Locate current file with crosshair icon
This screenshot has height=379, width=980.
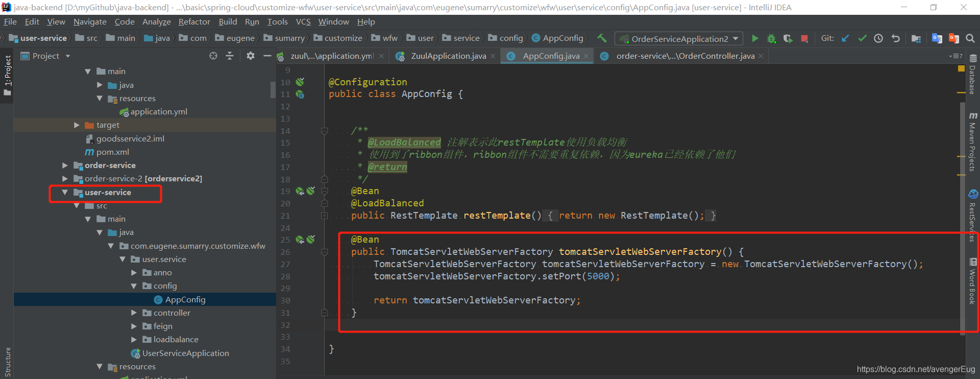(x=213, y=56)
